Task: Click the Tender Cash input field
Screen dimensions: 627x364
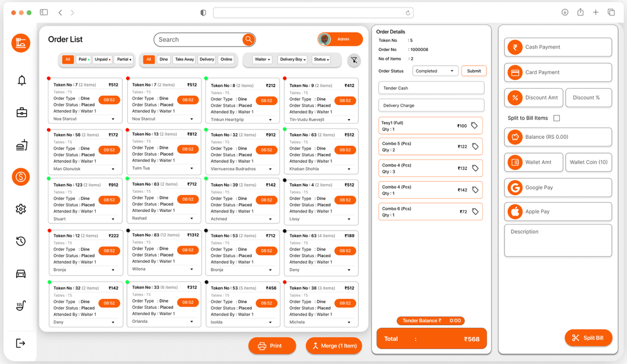Action: pyautogui.click(x=431, y=88)
